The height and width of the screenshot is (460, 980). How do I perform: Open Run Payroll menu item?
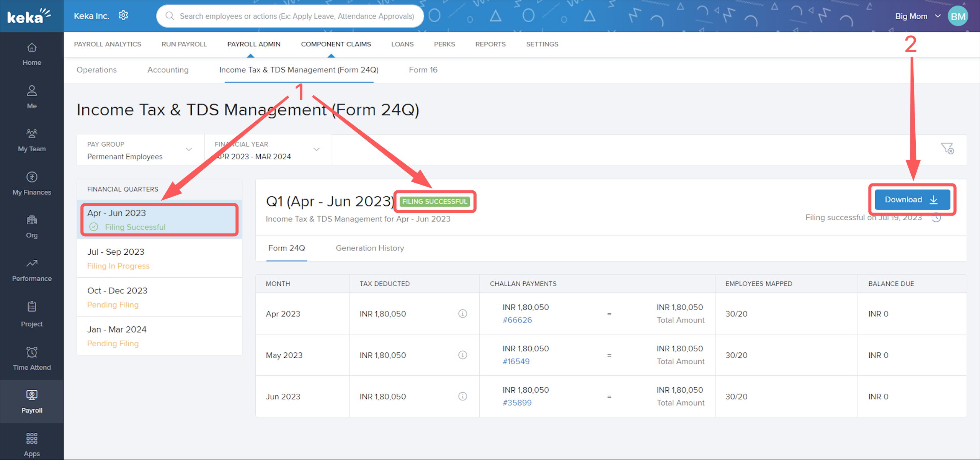(x=184, y=44)
